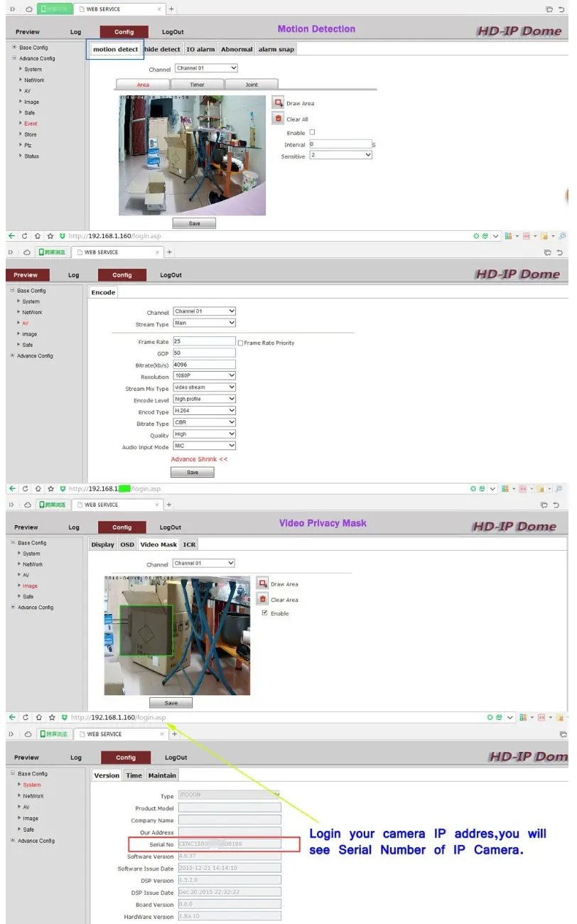Click the Advance Shrink << link
577x924 pixels.
tap(199, 459)
